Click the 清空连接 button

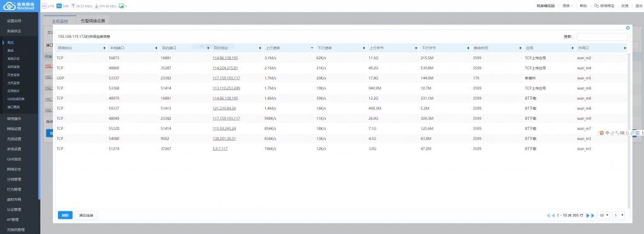(86, 215)
